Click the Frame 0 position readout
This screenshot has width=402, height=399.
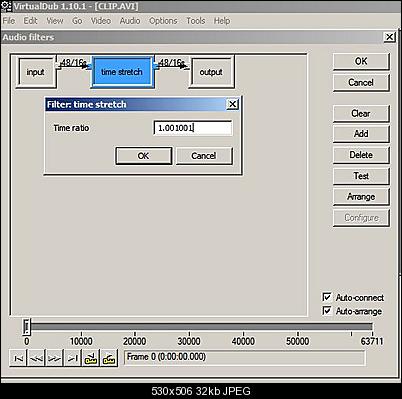pos(244,358)
